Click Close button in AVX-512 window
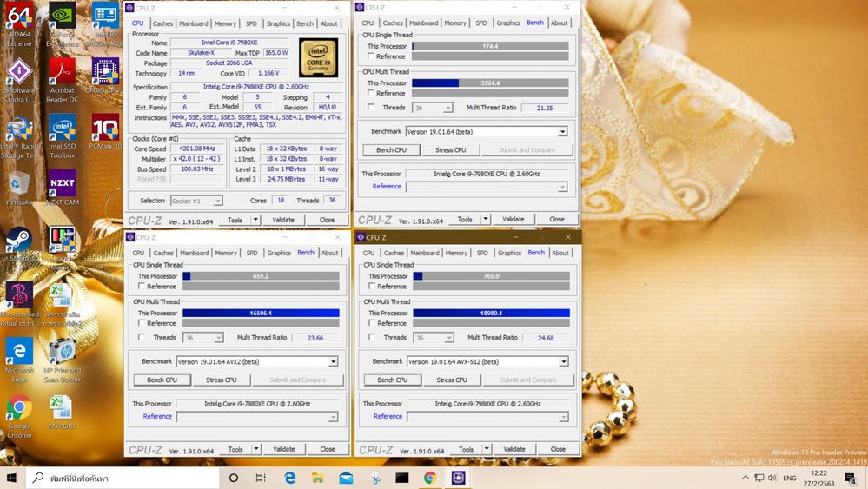 click(558, 449)
